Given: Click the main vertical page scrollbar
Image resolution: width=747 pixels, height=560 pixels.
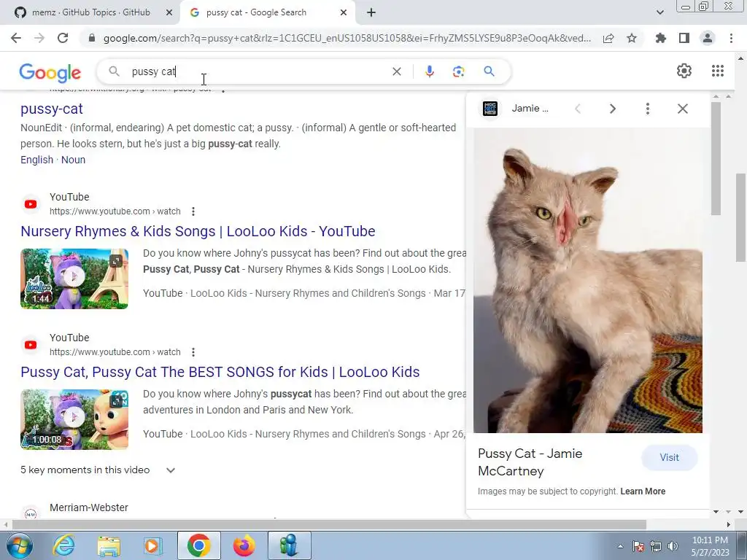Looking at the screenshot, I should pyautogui.click(x=740, y=217).
